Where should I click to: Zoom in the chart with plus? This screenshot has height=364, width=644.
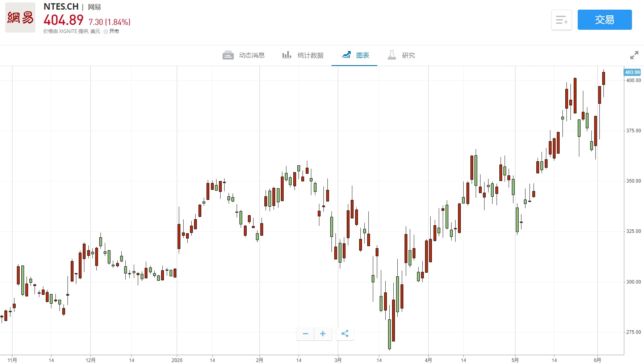323,333
